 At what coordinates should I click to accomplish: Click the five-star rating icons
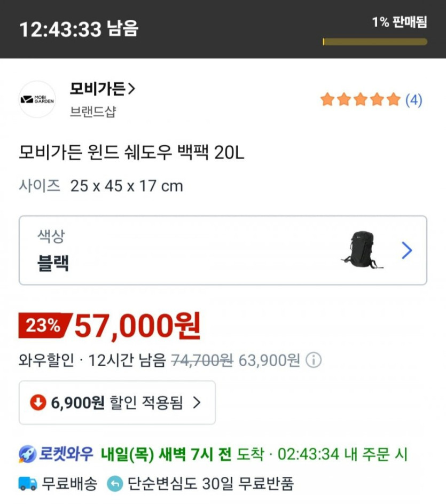tap(360, 99)
